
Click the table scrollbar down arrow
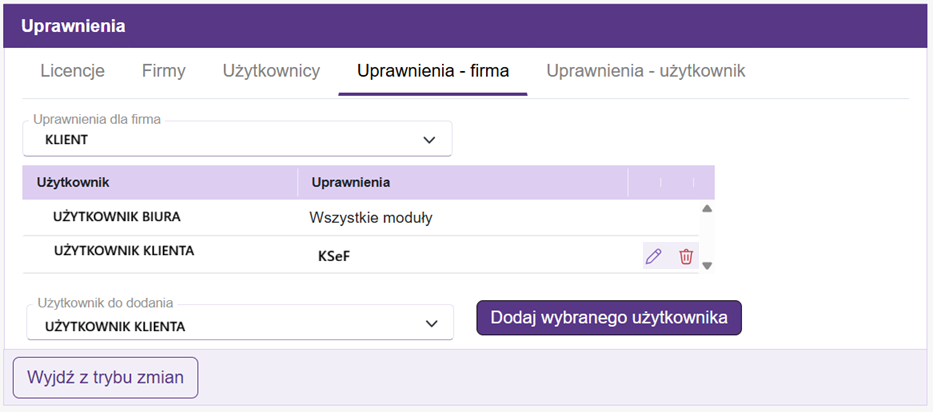point(707,265)
